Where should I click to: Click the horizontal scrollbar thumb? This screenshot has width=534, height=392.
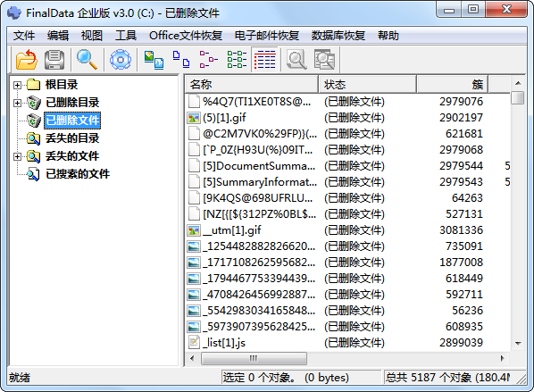[254, 358]
